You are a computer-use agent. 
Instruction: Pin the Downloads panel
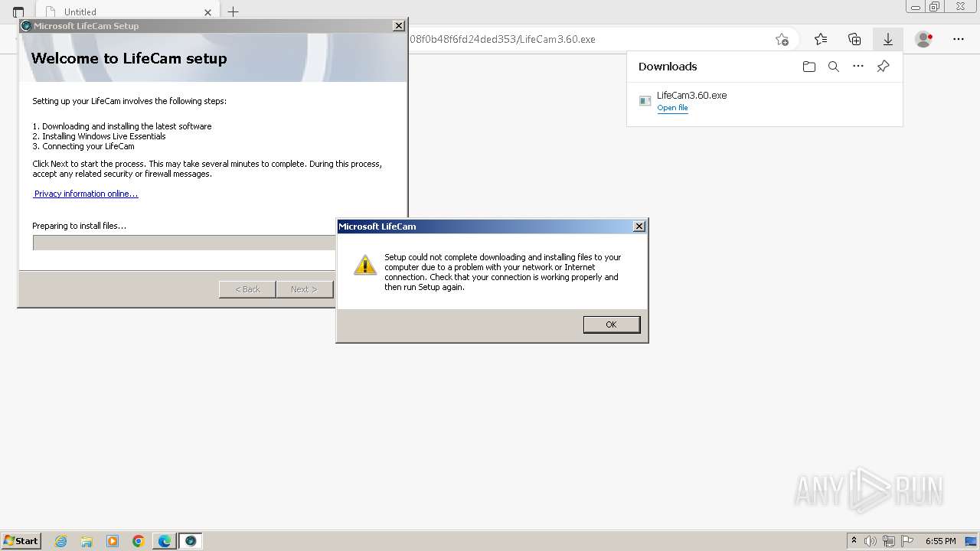click(883, 67)
